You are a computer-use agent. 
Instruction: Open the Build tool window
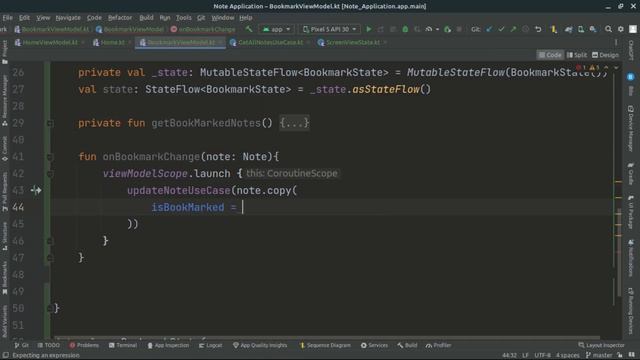[x=407, y=345]
